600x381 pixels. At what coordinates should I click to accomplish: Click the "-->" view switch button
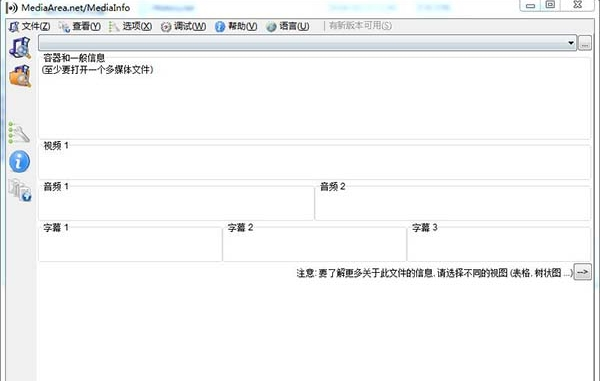582,272
